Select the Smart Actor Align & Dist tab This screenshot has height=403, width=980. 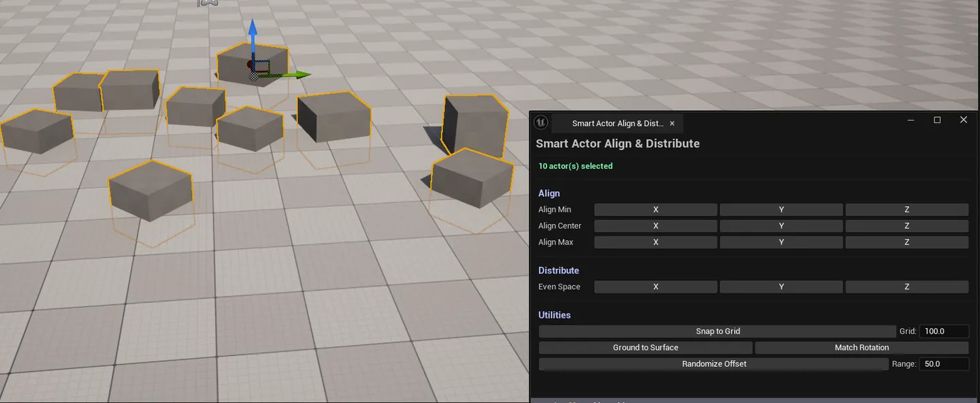point(617,123)
